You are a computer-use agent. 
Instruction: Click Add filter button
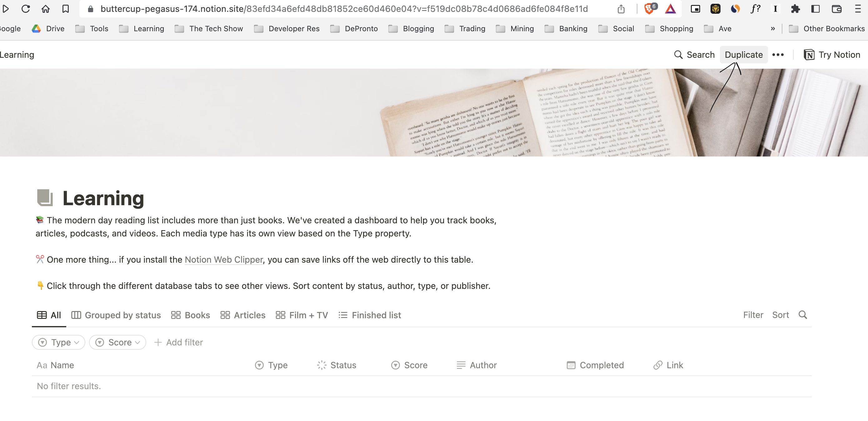pyautogui.click(x=178, y=342)
